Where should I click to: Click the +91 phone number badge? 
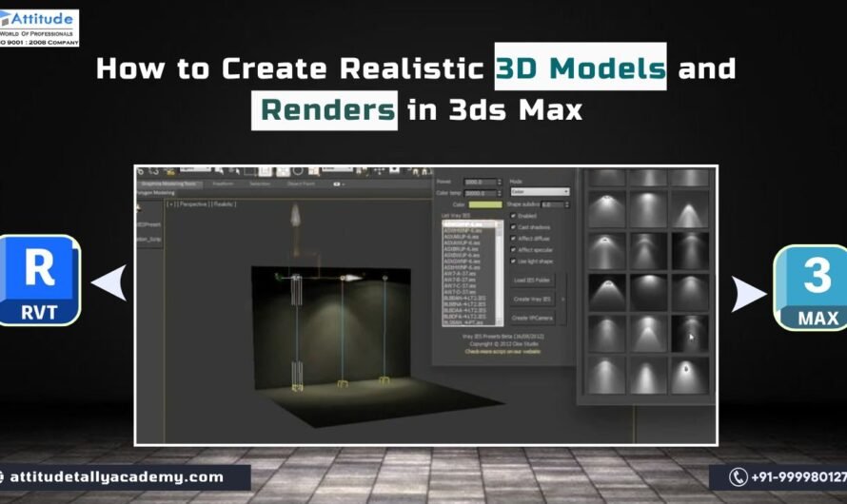(778, 477)
